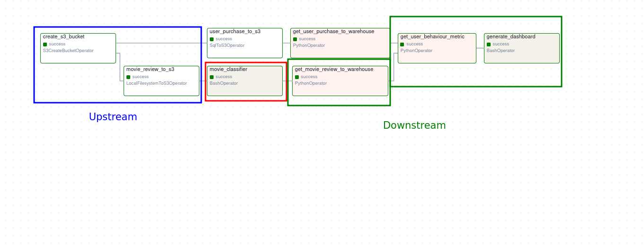Select the create_s3_bucket task title

[x=63, y=36]
